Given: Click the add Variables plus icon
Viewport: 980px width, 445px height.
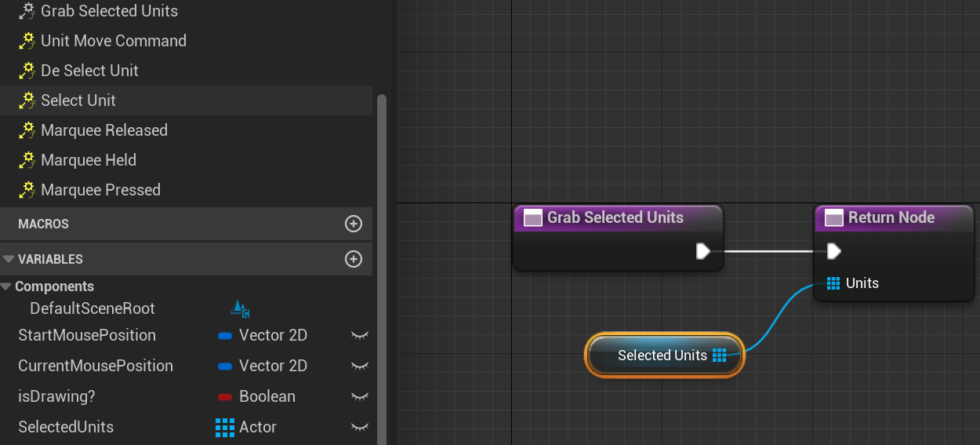Looking at the screenshot, I should coord(354,259).
